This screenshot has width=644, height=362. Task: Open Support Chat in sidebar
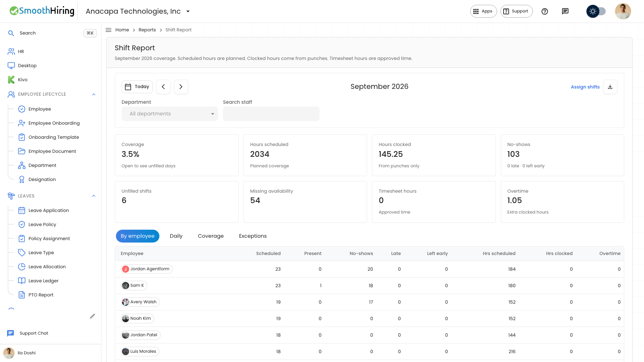point(34,333)
